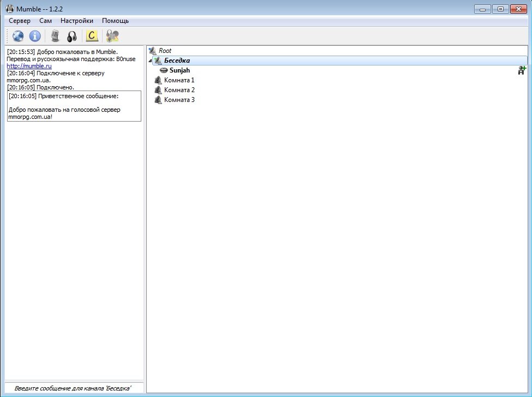Click the globe Connect to server icon
This screenshot has width=532, height=397.
coord(19,37)
